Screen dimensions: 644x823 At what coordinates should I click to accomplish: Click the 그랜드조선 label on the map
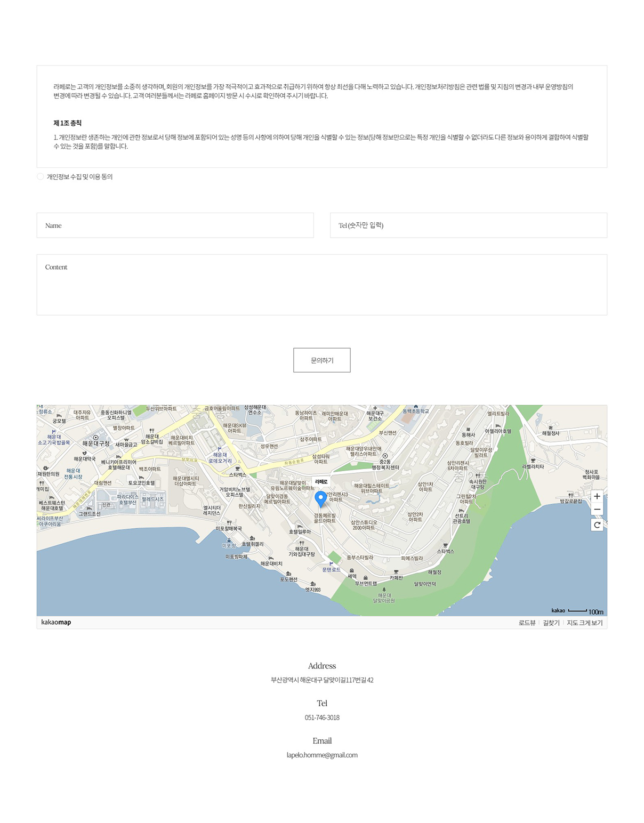(x=90, y=514)
